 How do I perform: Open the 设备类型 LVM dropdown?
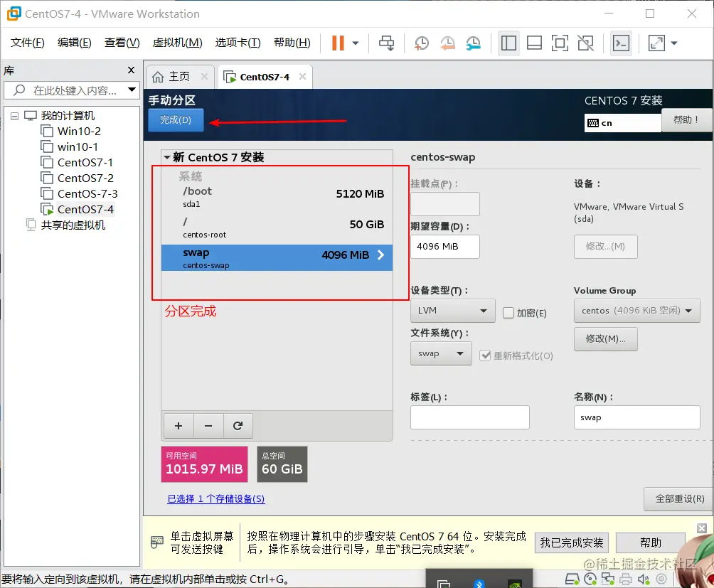pyautogui.click(x=452, y=311)
